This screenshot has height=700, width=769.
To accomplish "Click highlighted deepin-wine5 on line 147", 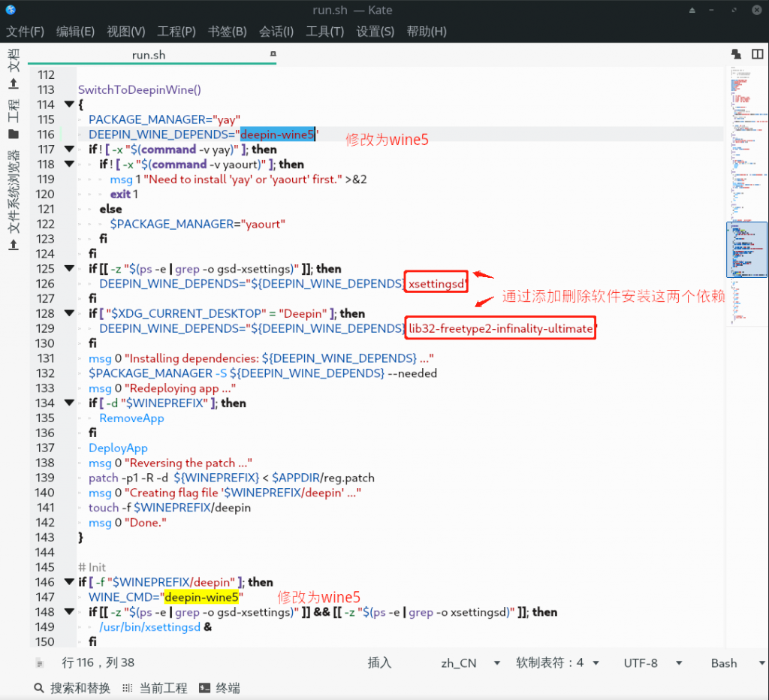I will click(x=201, y=597).
